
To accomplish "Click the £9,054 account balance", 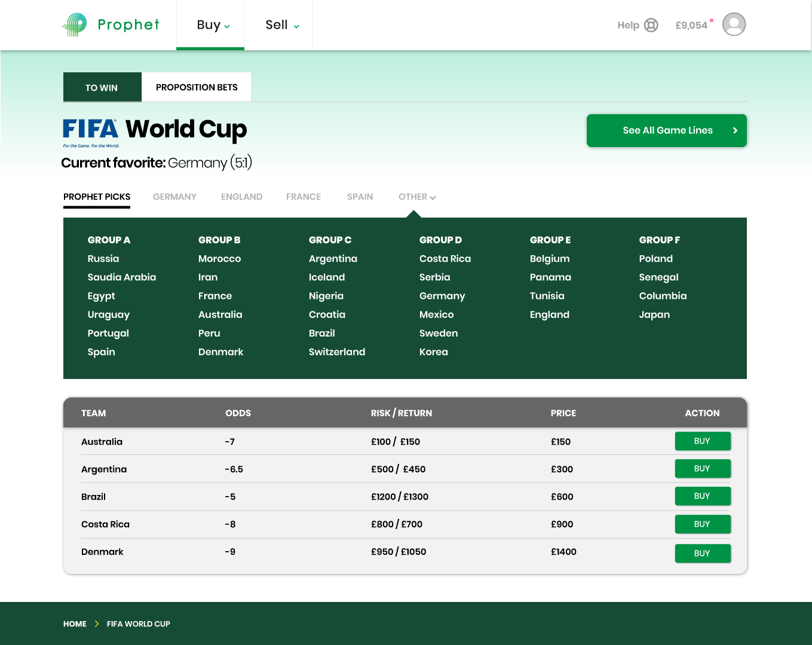I will 691,25.
